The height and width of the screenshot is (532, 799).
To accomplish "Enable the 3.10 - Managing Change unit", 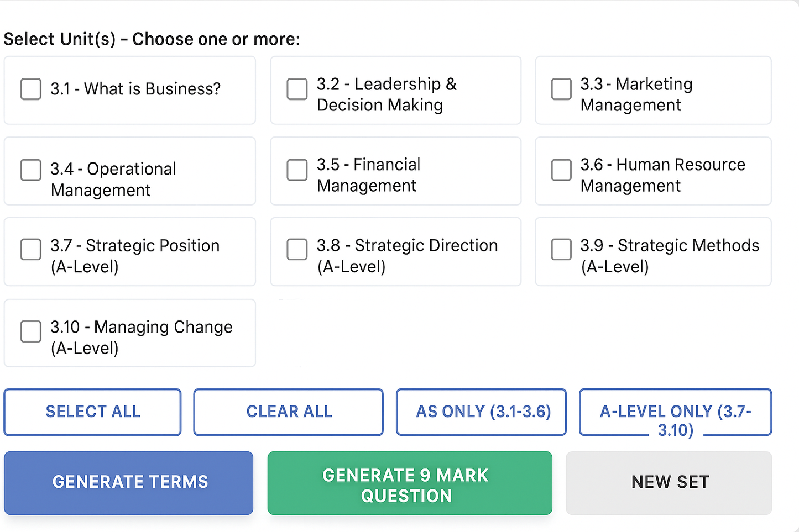I will [31, 332].
